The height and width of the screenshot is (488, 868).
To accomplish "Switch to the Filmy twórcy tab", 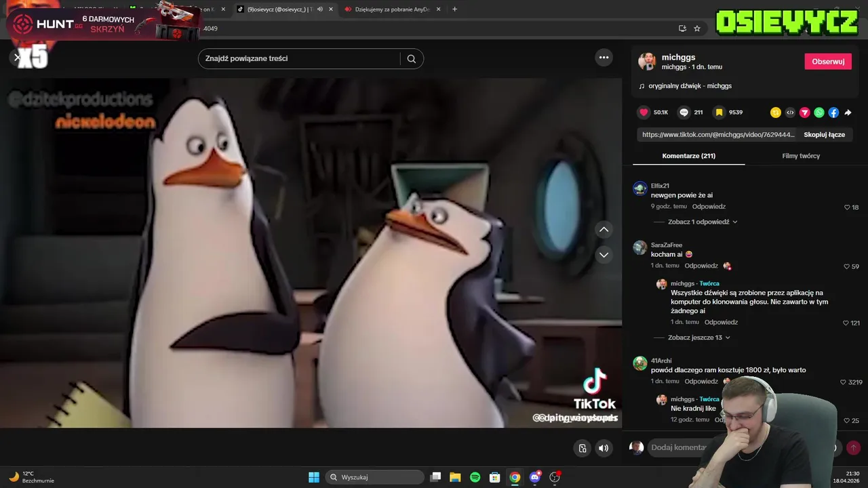I will (801, 156).
